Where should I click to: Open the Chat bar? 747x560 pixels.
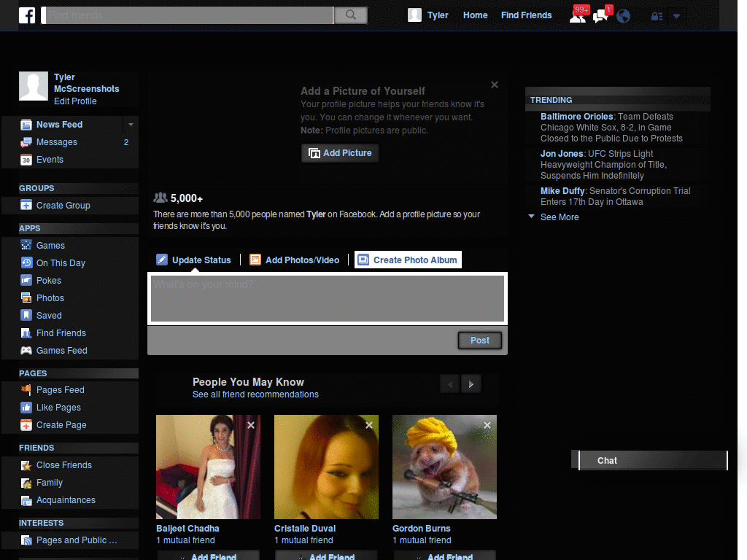point(653,461)
